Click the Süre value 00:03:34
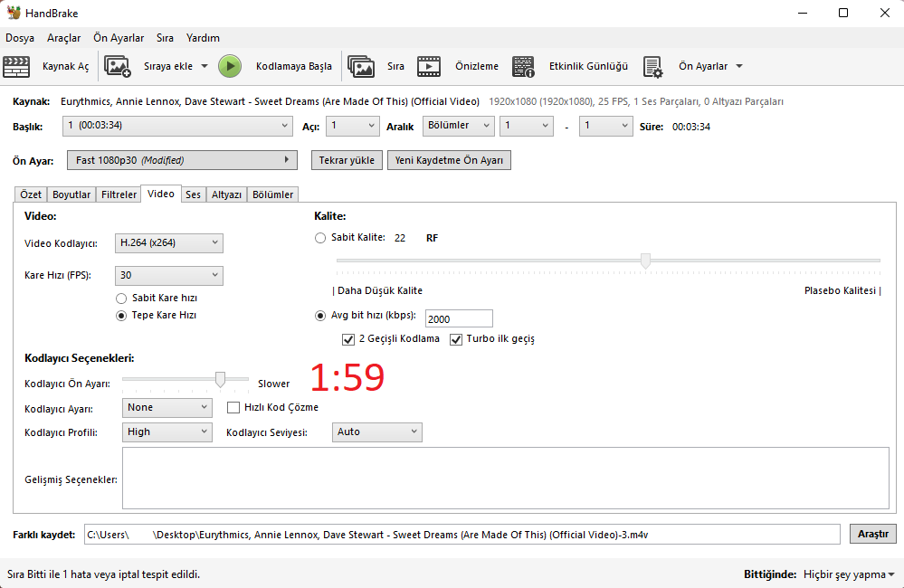904x588 pixels. point(691,127)
